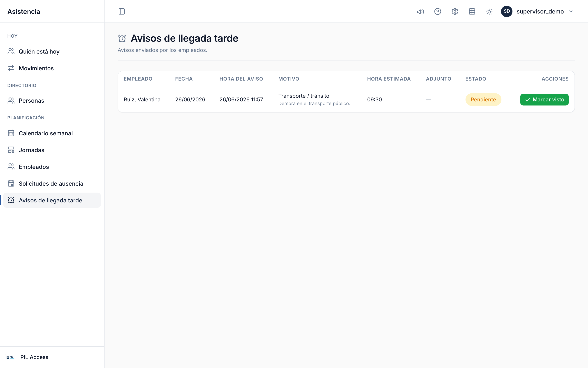Click the Movimientos arrows icon

coord(11,68)
